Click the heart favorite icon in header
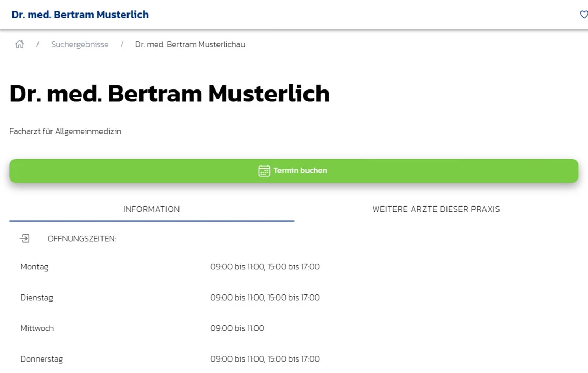The width and height of the screenshot is (588, 373). 584,15
